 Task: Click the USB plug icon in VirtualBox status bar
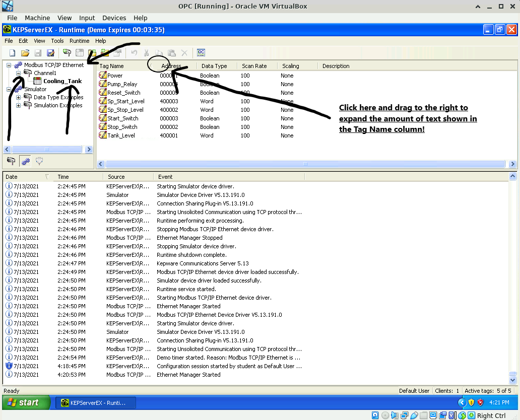[414, 415]
